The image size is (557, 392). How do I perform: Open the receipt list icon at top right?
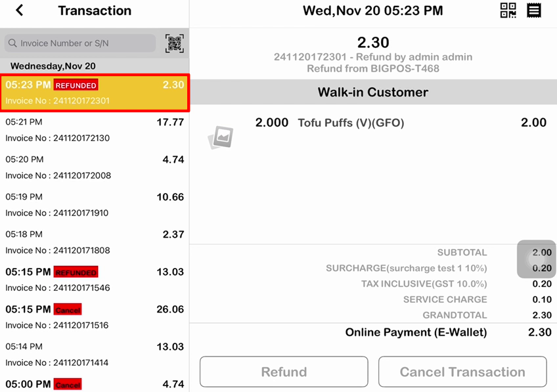tap(534, 11)
